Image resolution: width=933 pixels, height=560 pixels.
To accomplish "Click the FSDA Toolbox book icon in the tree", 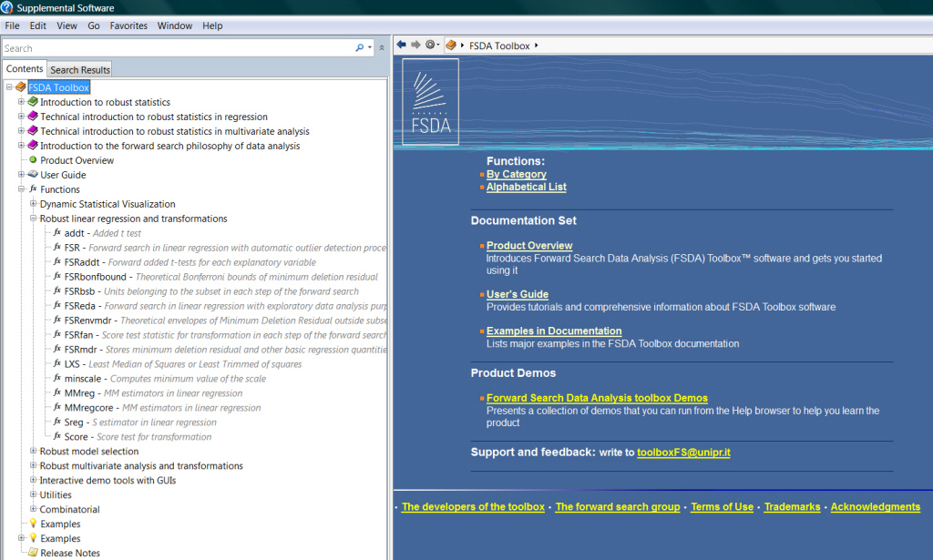I will click(x=21, y=87).
